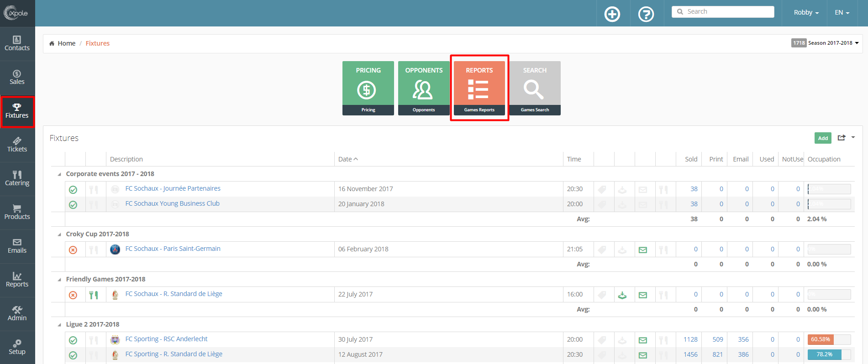Toggle status check for RSC Anderlecht row
This screenshot has height=364, width=868.
73,340
